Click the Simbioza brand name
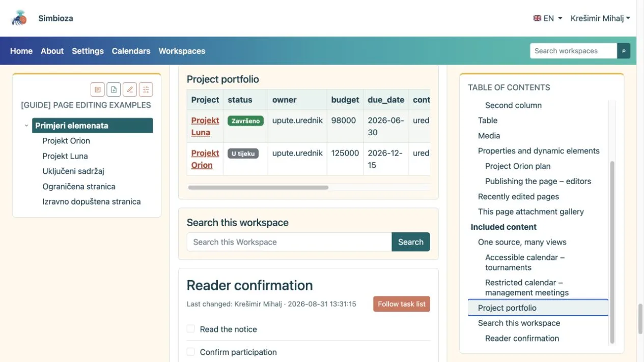 click(x=55, y=18)
